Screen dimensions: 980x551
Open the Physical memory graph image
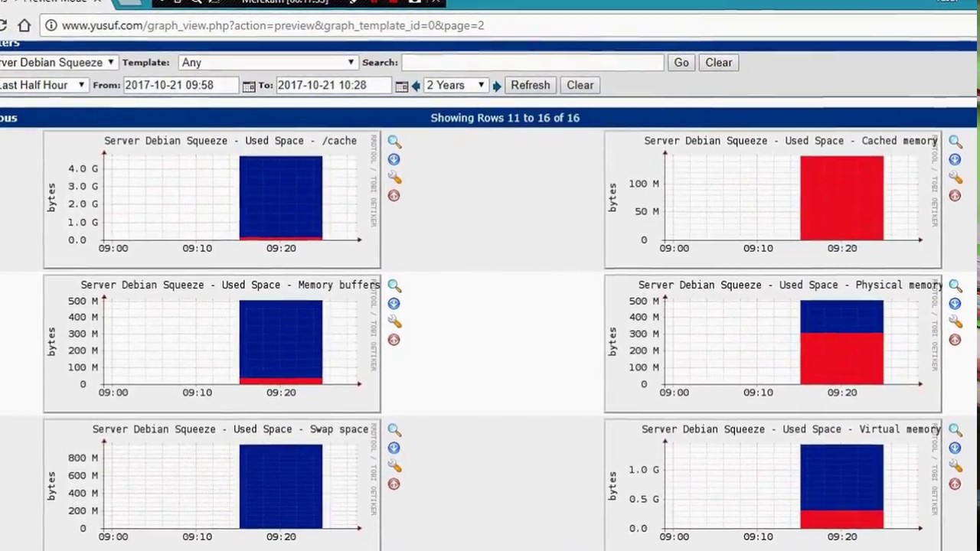point(773,344)
